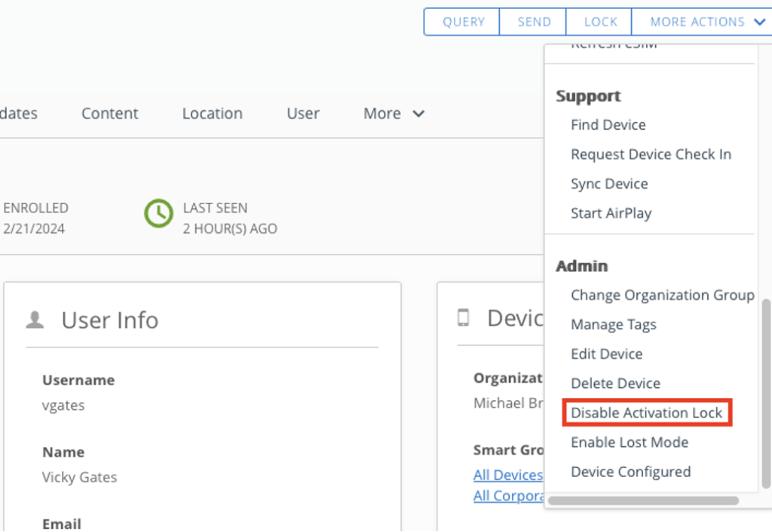Click the green Last Seen clock icon
This screenshot has height=532, width=772.
(158, 214)
